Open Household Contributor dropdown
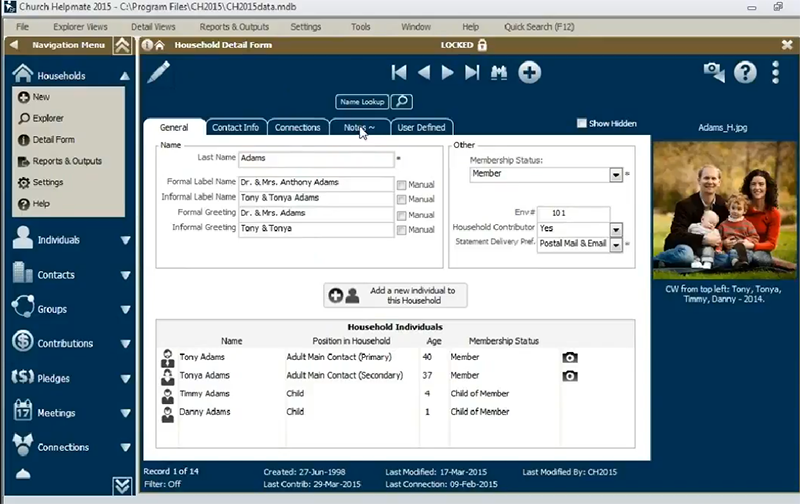The height and width of the screenshot is (504, 800). (x=616, y=229)
